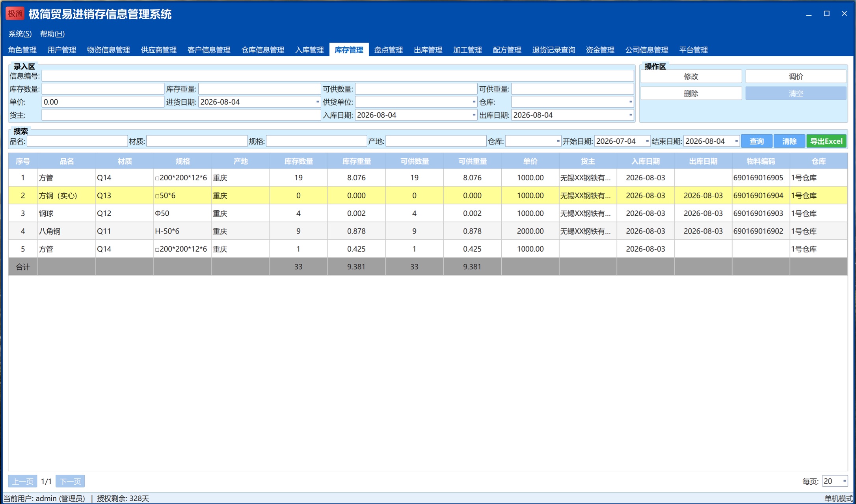Viewport: 856px width, 504px height.
Task: Focus the 材质 search field
Action: [197, 141]
